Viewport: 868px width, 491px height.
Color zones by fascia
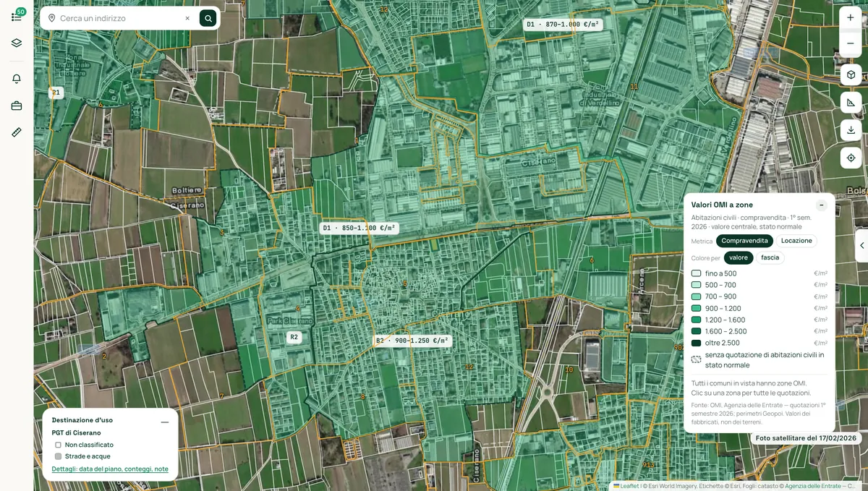coord(770,257)
